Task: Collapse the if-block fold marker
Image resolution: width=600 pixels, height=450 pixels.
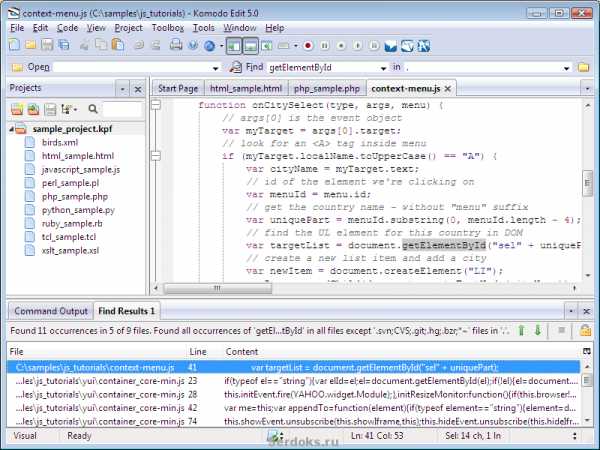Action: point(156,156)
